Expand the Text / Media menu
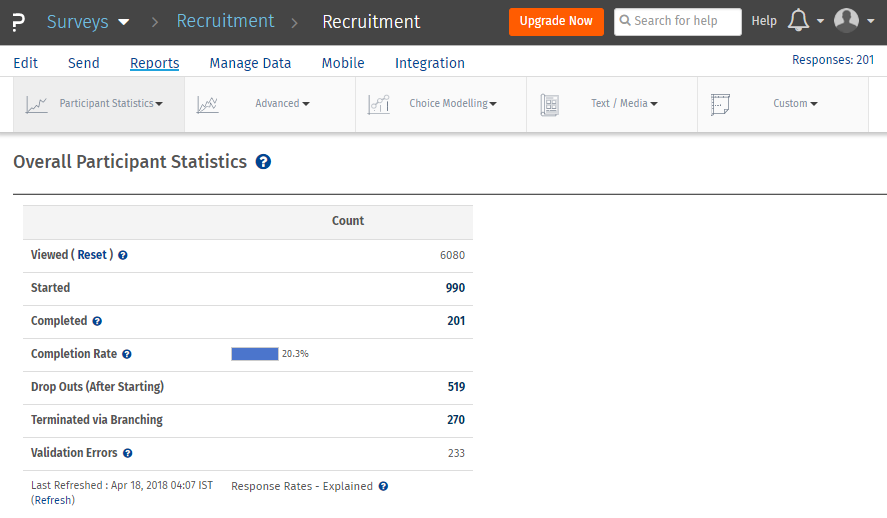The width and height of the screenshot is (887, 518). (x=624, y=104)
